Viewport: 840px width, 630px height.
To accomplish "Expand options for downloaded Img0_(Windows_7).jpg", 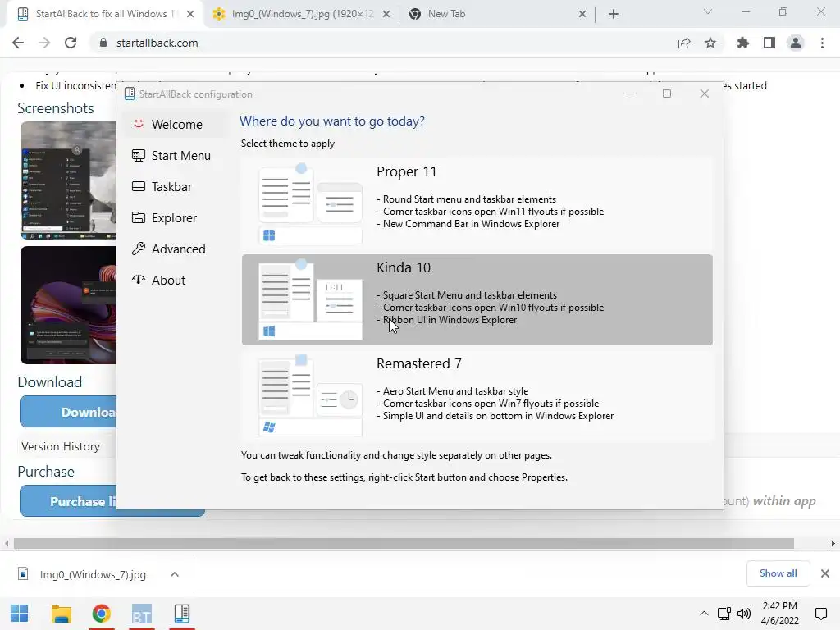I will point(175,574).
